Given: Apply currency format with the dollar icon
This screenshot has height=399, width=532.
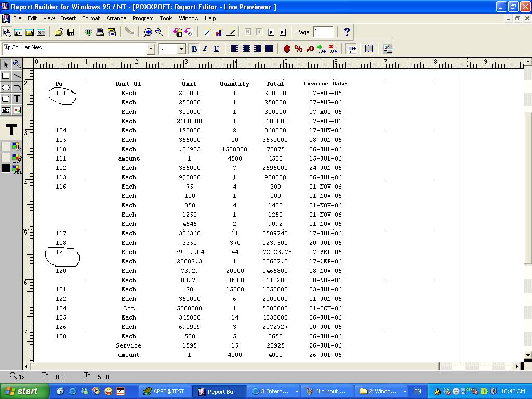Looking at the screenshot, I should pyautogui.click(x=287, y=49).
